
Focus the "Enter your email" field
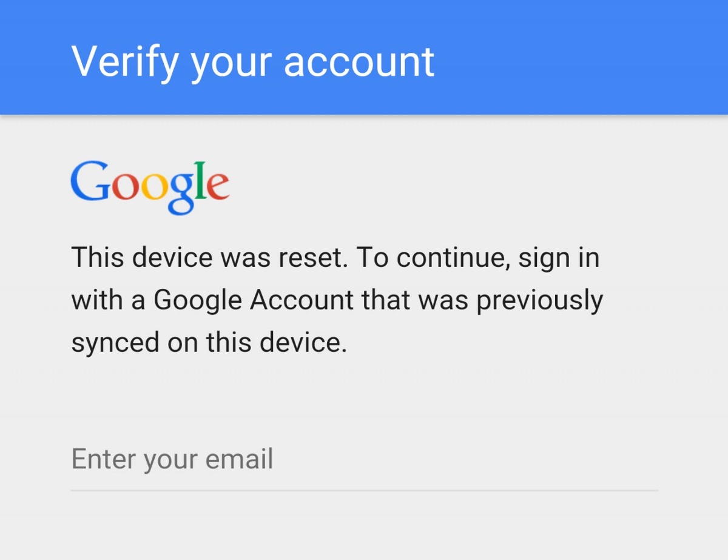(364, 459)
